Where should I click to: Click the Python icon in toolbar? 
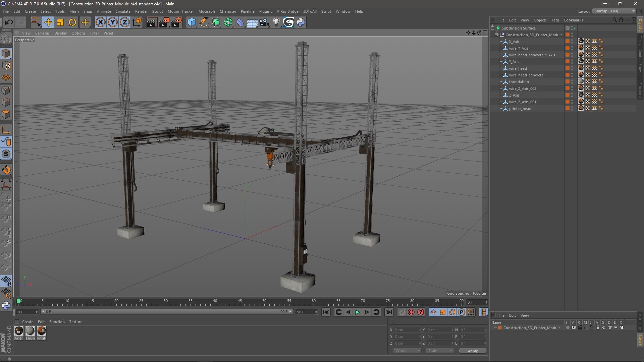coord(301,22)
